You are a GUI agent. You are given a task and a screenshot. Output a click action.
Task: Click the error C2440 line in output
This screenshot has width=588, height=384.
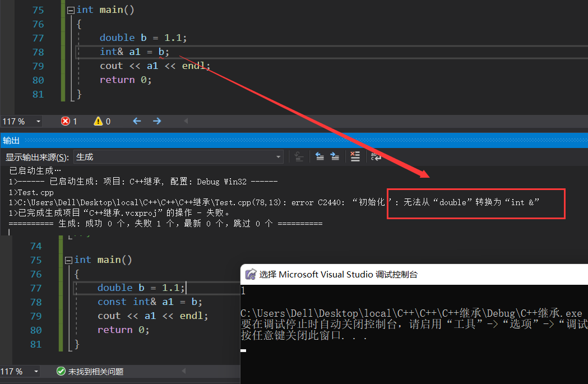tap(274, 202)
